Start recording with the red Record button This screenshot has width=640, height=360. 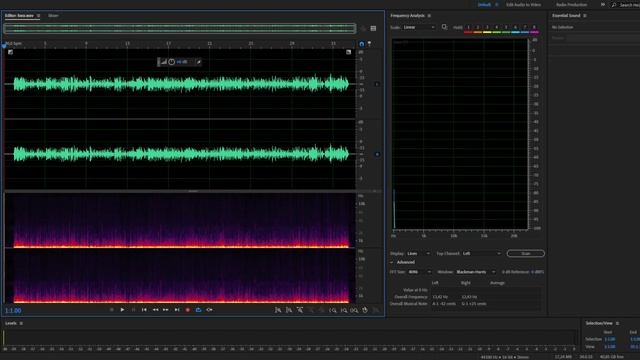188,310
